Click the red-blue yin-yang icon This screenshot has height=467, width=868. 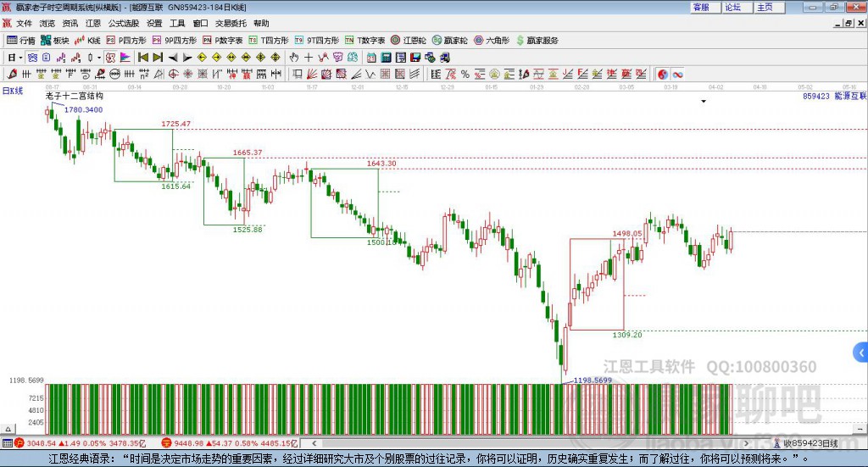click(663, 74)
